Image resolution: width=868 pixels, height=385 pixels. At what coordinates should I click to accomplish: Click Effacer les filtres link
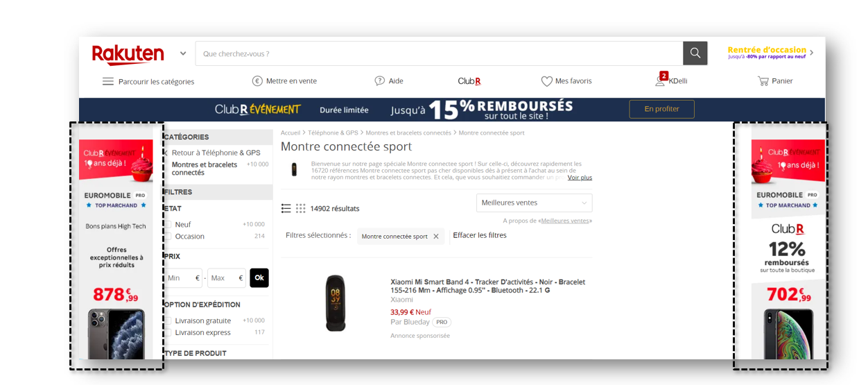(480, 235)
